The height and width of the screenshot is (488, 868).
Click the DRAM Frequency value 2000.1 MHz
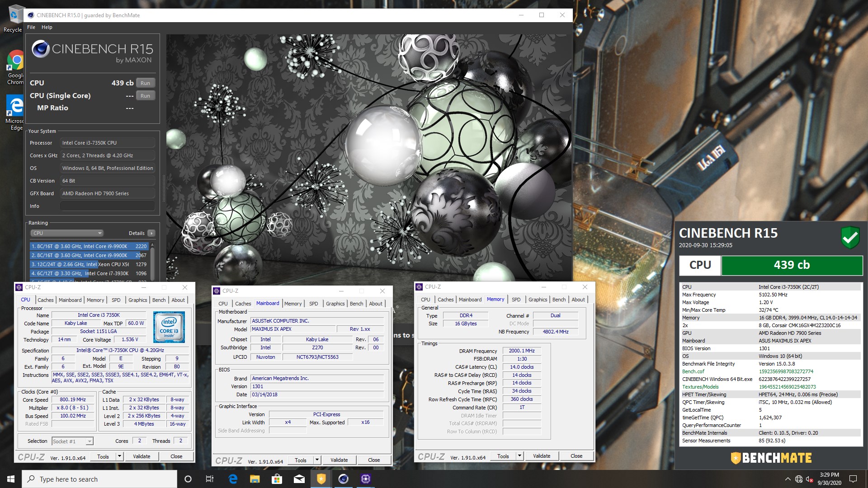[522, 351]
